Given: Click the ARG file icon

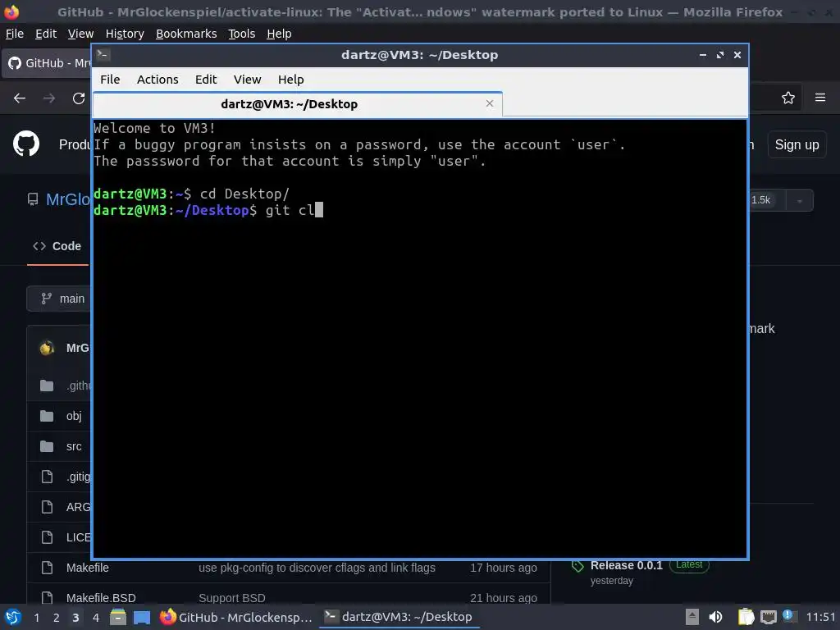Looking at the screenshot, I should [x=47, y=507].
